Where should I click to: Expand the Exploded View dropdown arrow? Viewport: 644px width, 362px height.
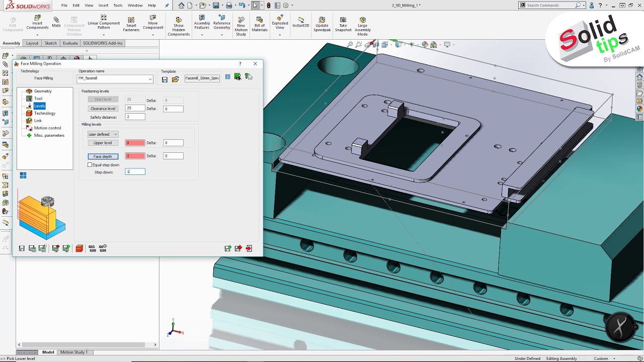(x=280, y=35)
